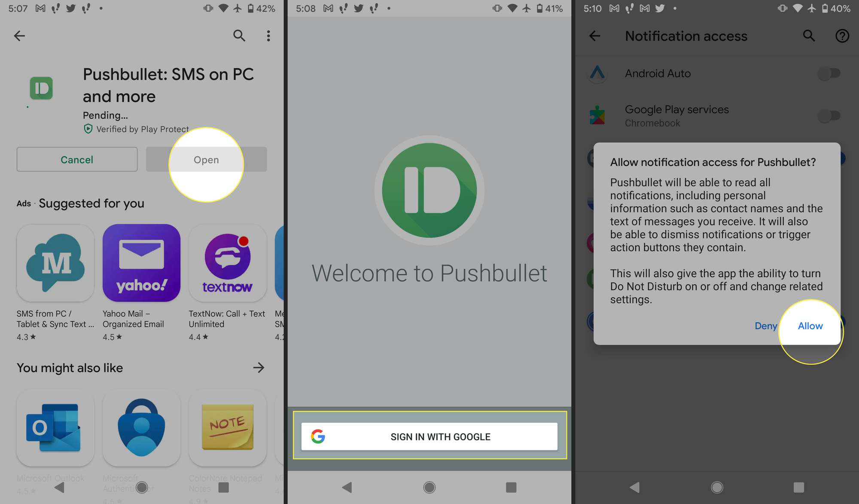Screen dimensions: 859x504
Task: Open the Microsoft Outlook app tile
Action: (55, 428)
